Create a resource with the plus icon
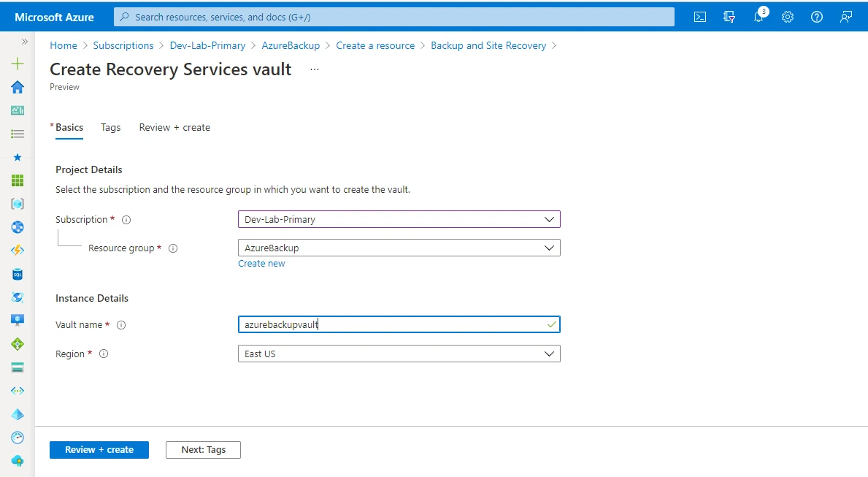This screenshot has height=477, width=868. coord(17,64)
